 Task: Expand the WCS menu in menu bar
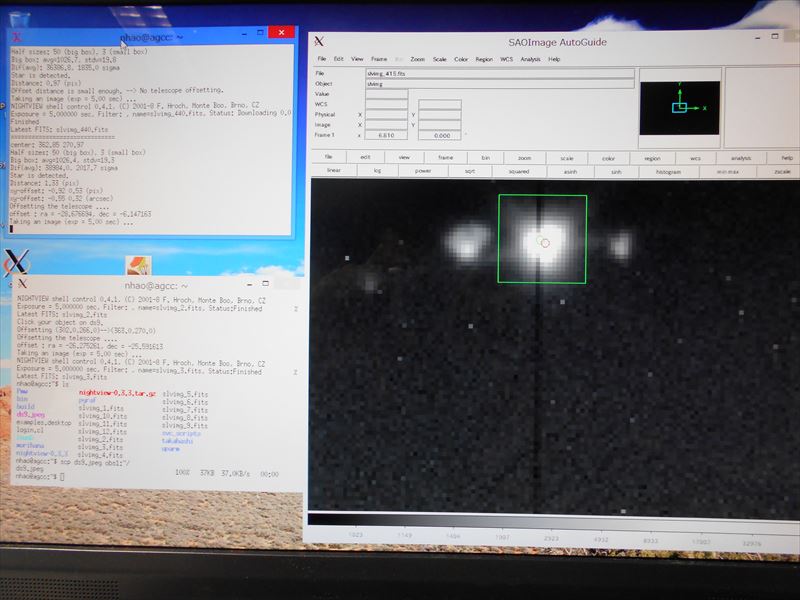click(x=507, y=60)
